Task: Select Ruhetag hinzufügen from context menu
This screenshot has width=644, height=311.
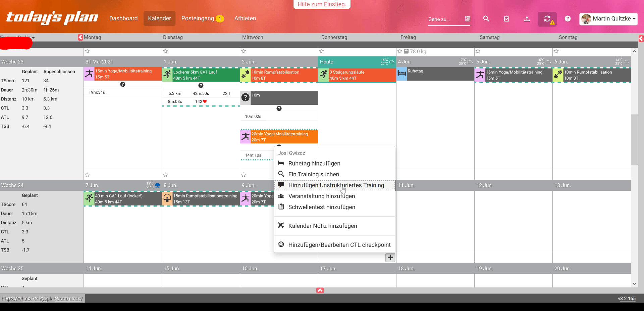Action: 334,164
